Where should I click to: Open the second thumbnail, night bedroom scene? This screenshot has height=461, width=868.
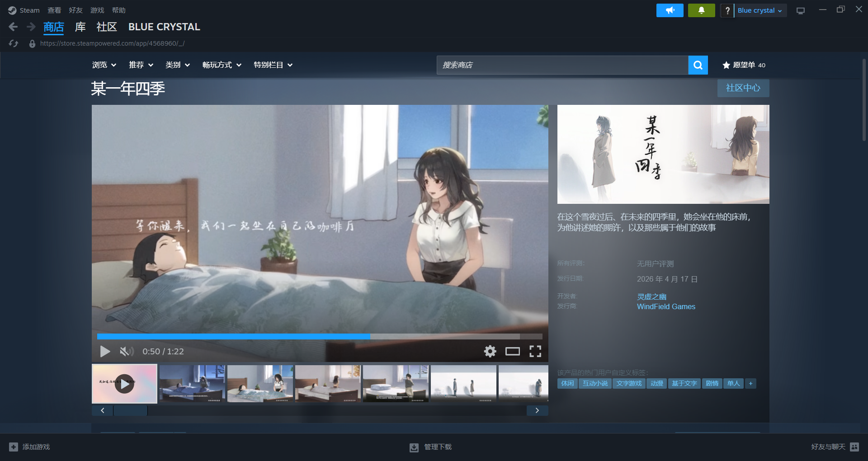(x=192, y=384)
